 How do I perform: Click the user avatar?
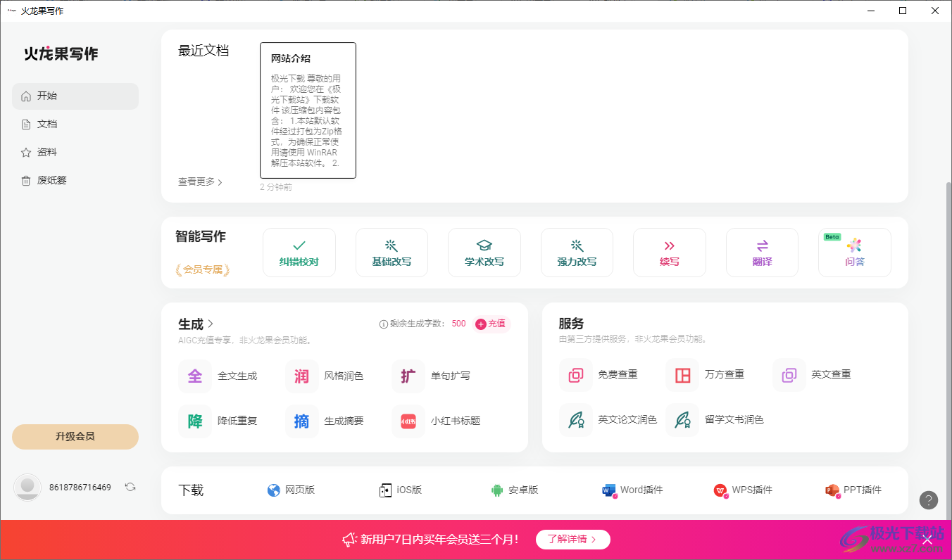[x=27, y=487]
